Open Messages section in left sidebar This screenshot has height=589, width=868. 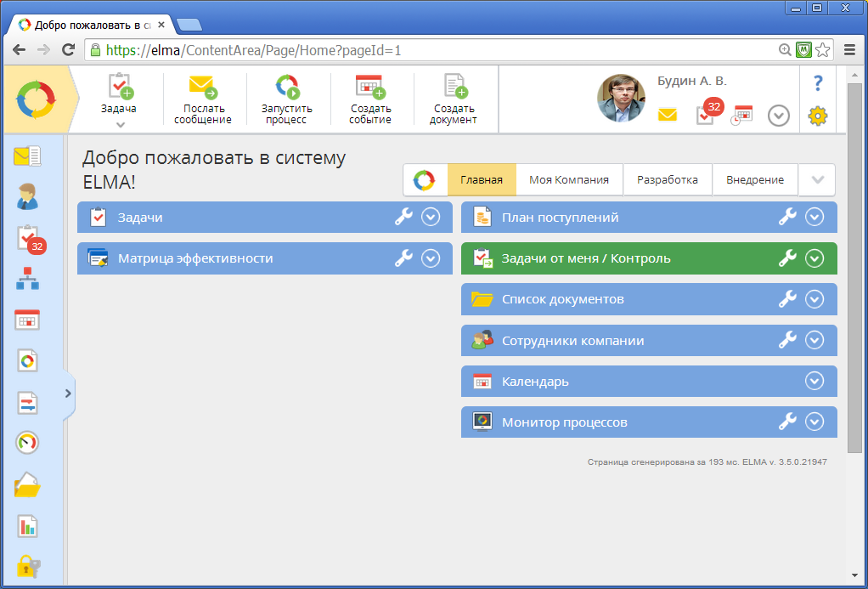(x=27, y=156)
